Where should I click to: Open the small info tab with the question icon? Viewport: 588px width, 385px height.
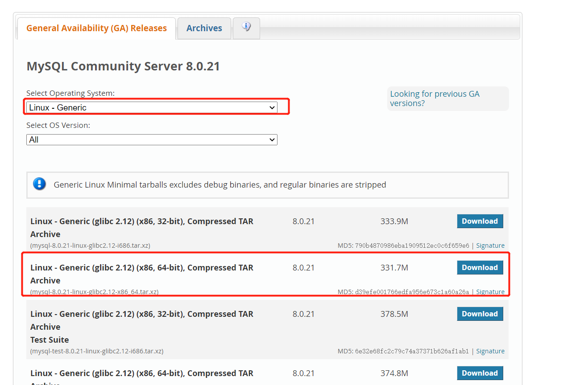pyautogui.click(x=246, y=28)
